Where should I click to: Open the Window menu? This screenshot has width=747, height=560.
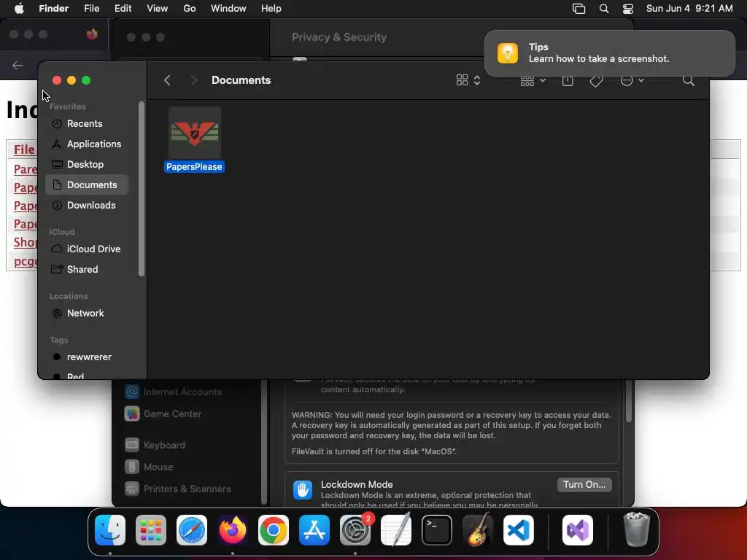point(228,9)
